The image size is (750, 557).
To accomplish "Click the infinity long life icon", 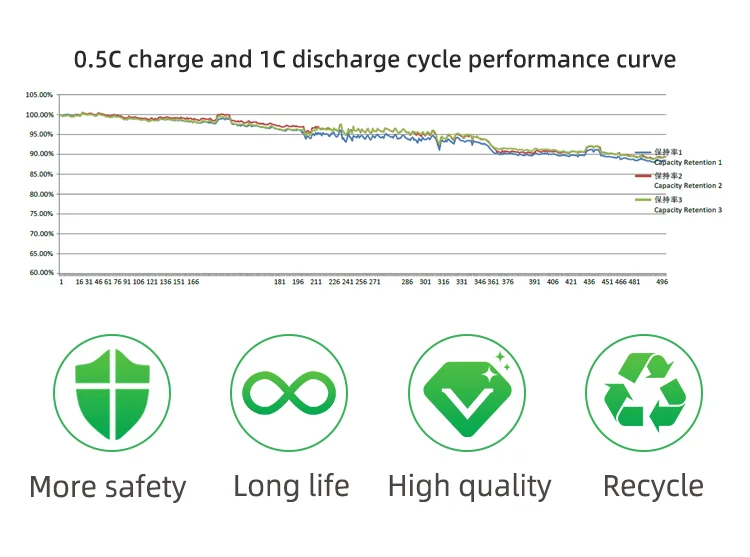I will [289, 393].
